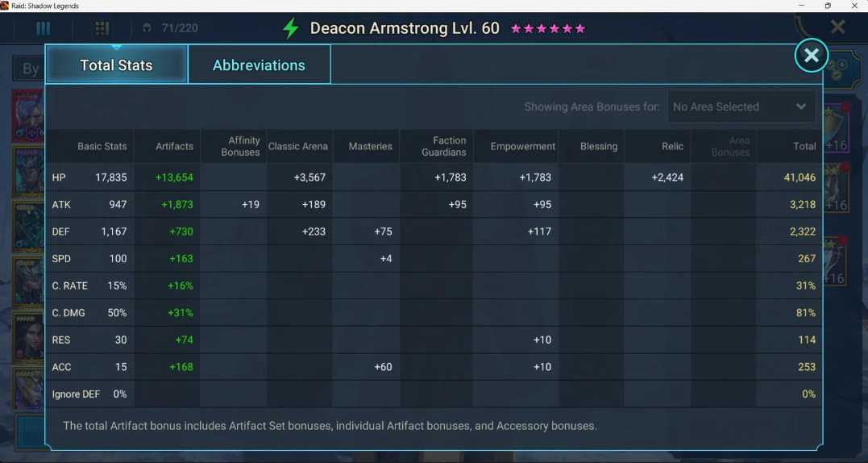Click the C. DMG row label
The width and height of the screenshot is (868, 463).
click(x=69, y=313)
